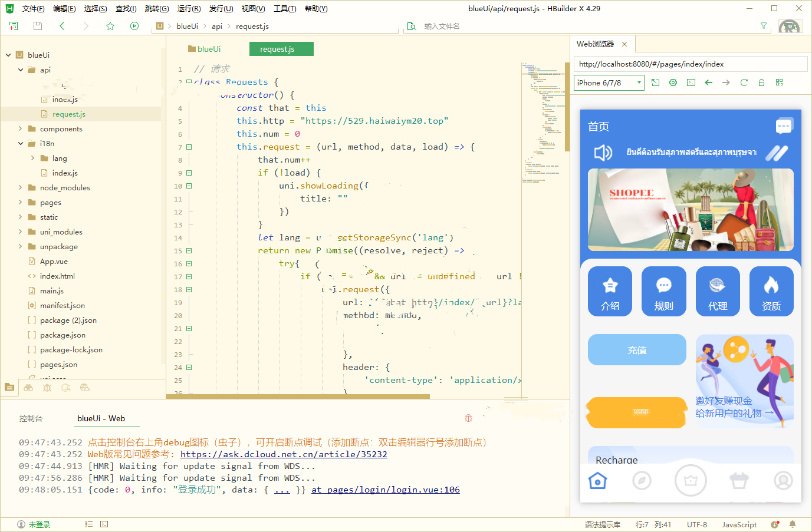Toggle code fold on line 7

point(189,147)
